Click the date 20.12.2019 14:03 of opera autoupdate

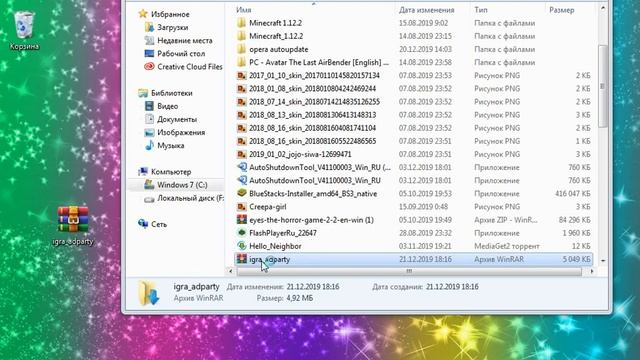(x=425, y=49)
